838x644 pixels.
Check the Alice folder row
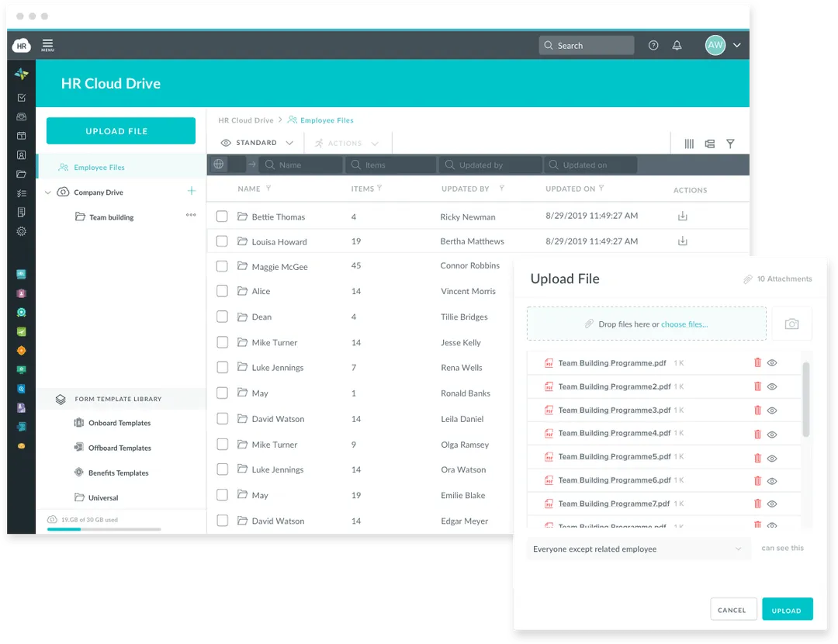(222, 291)
